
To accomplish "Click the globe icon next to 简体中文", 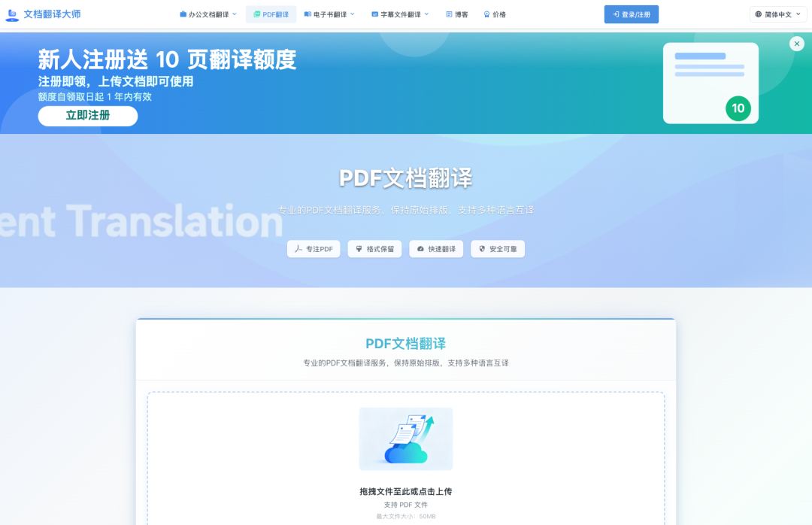I will (758, 14).
